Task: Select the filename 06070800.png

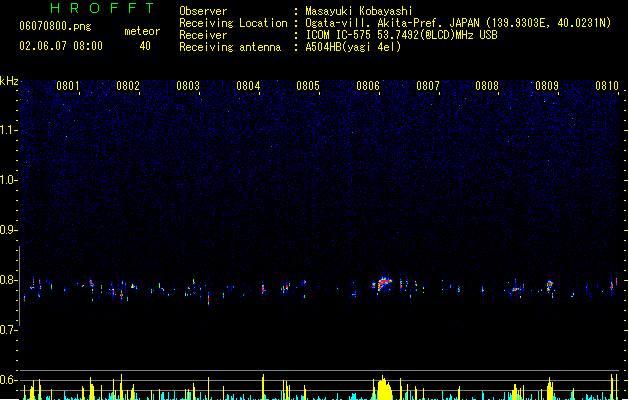Action: point(55,26)
